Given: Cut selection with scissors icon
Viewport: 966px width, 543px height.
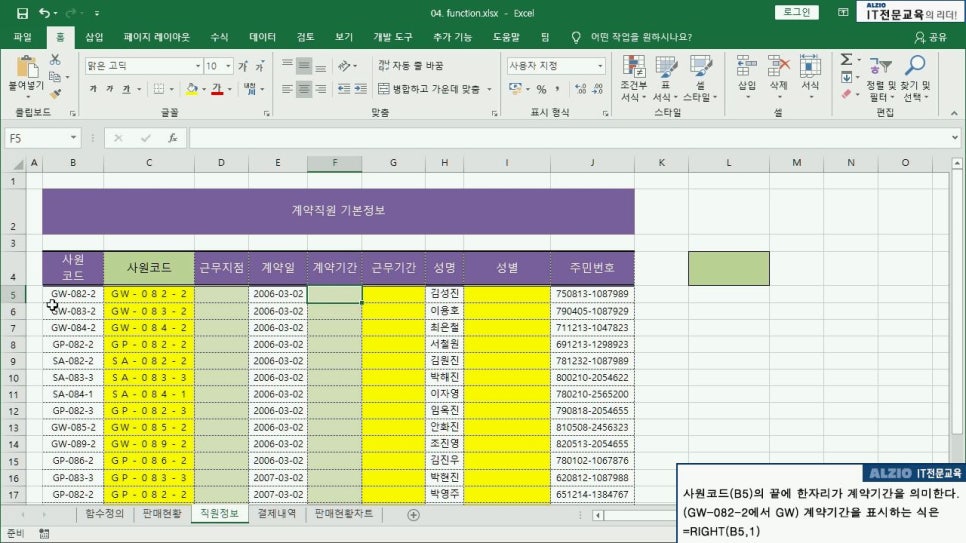Looking at the screenshot, I should 55,60.
